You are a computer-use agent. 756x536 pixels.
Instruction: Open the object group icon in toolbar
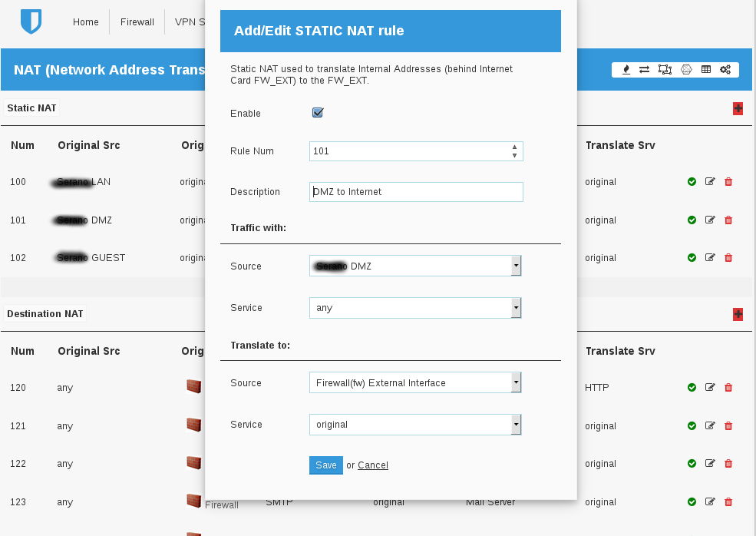(x=665, y=70)
